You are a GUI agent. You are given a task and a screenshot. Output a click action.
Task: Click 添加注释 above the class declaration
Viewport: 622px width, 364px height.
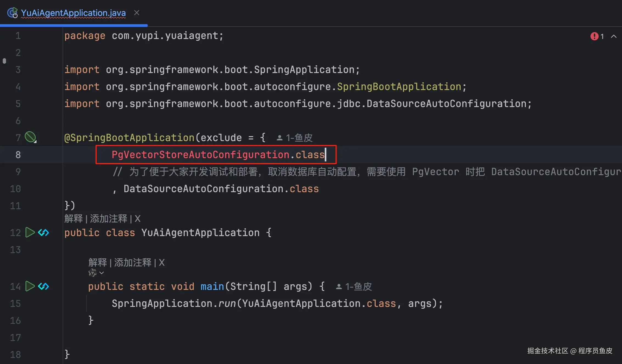(x=108, y=219)
